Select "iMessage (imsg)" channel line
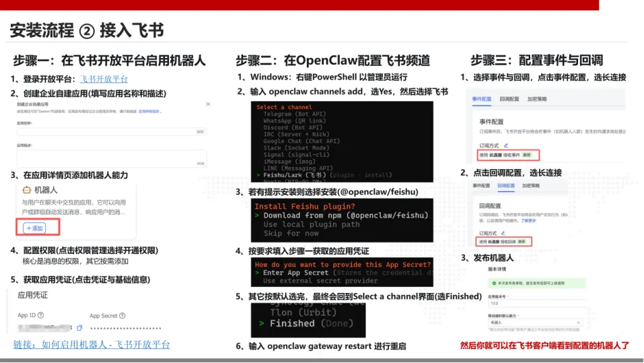This screenshot has width=644, height=363. pos(289,162)
